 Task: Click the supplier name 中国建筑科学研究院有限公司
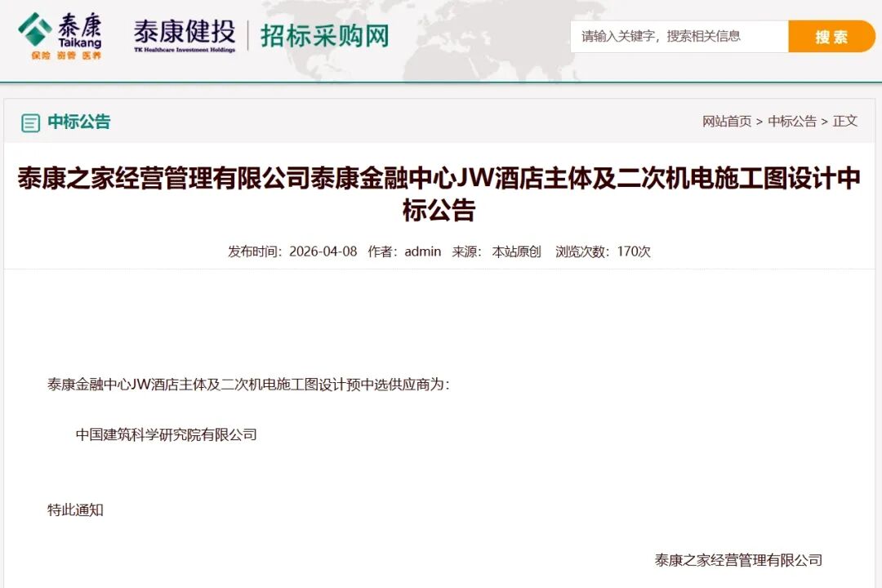point(167,434)
